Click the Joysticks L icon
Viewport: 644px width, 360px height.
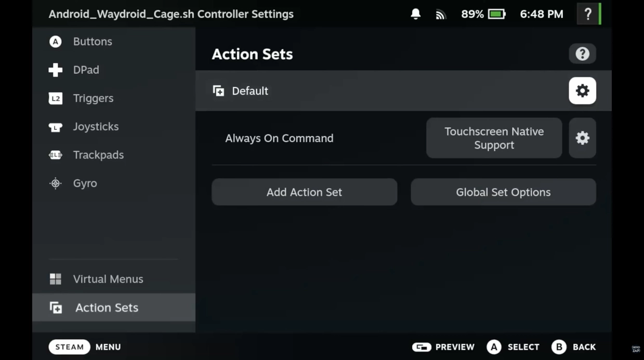pyautogui.click(x=55, y=127)
